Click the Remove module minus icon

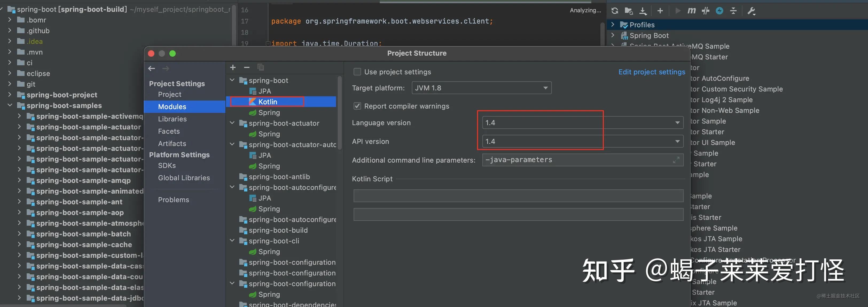pyautogui.click(x=247, y=67)
